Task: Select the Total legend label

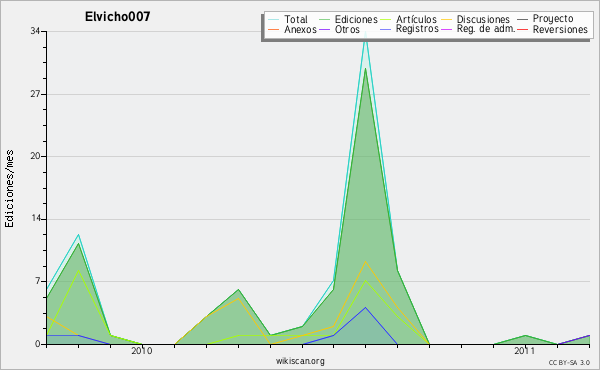Action: tap(296, 19)
